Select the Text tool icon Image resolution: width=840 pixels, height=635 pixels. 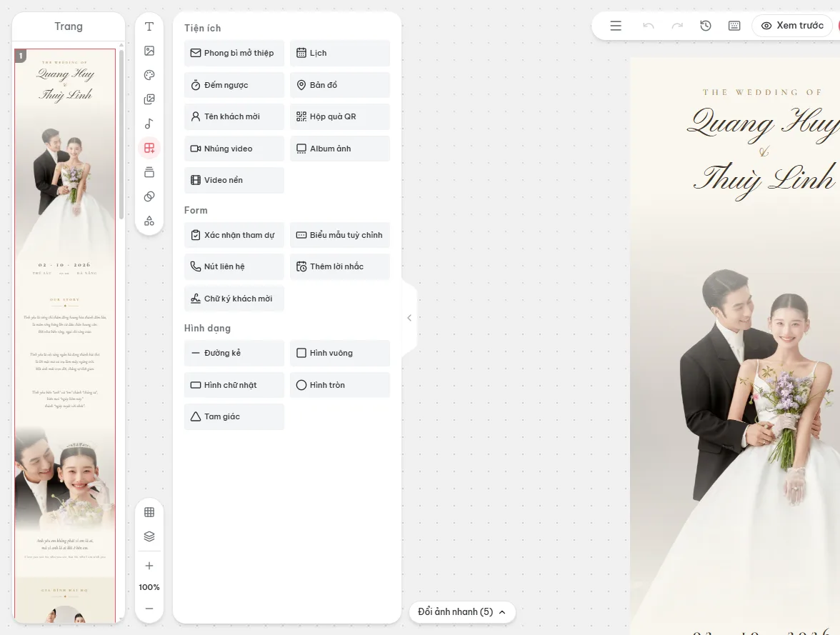click(x=149, y=27)
